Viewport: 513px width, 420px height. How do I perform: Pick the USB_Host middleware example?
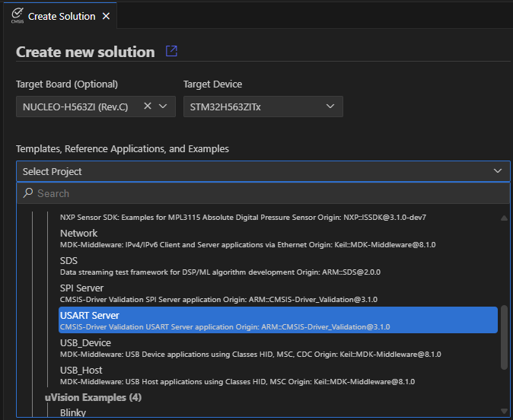pyautogui.click(x=81, y=371)
